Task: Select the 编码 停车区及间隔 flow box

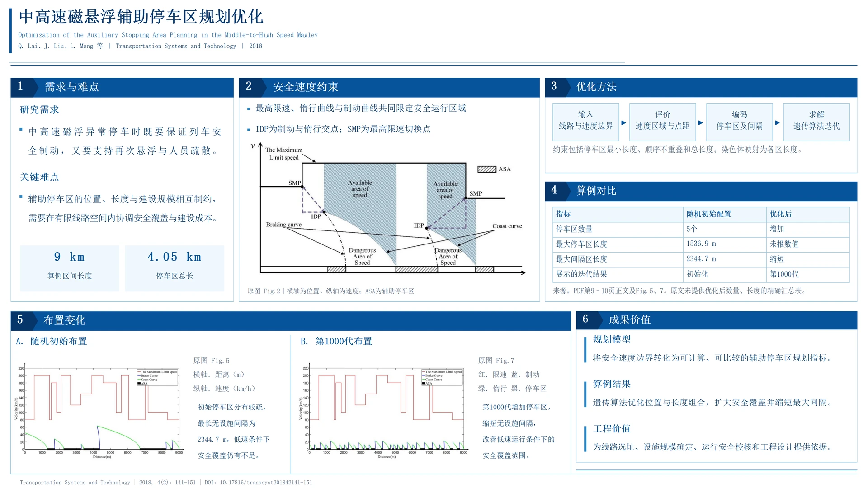Action: pos(739,122)
